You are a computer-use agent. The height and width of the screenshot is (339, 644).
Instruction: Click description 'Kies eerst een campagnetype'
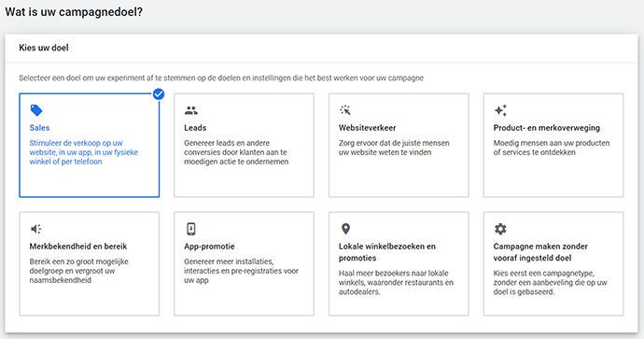point(551,282)
